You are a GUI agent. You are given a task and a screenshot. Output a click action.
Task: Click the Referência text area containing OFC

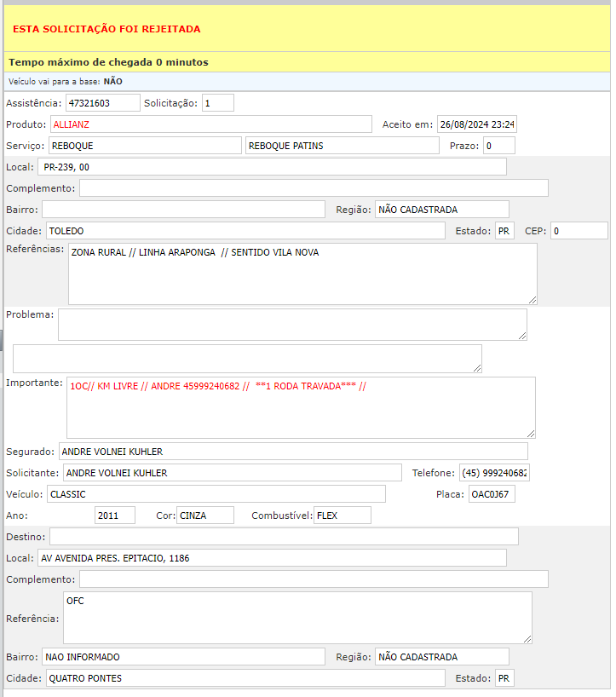point(297,618)
